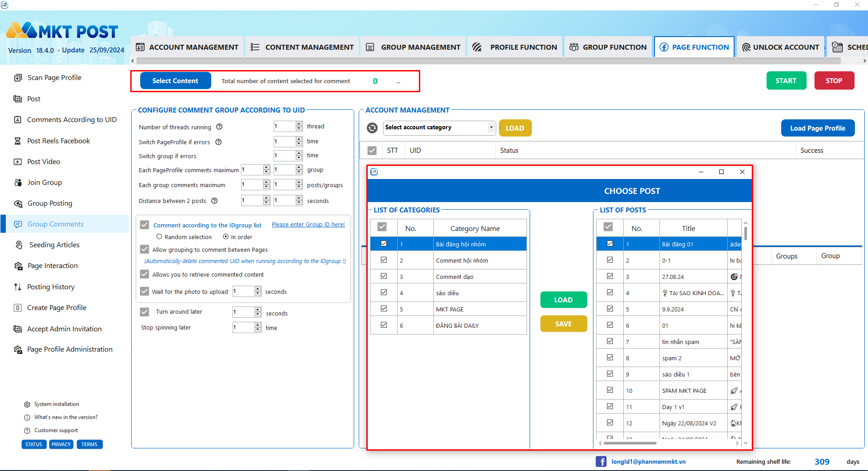The width and height of the screenshot is (868, 471).
Task: Click the refresh icon beside account category
Action: tap(372, 128)
